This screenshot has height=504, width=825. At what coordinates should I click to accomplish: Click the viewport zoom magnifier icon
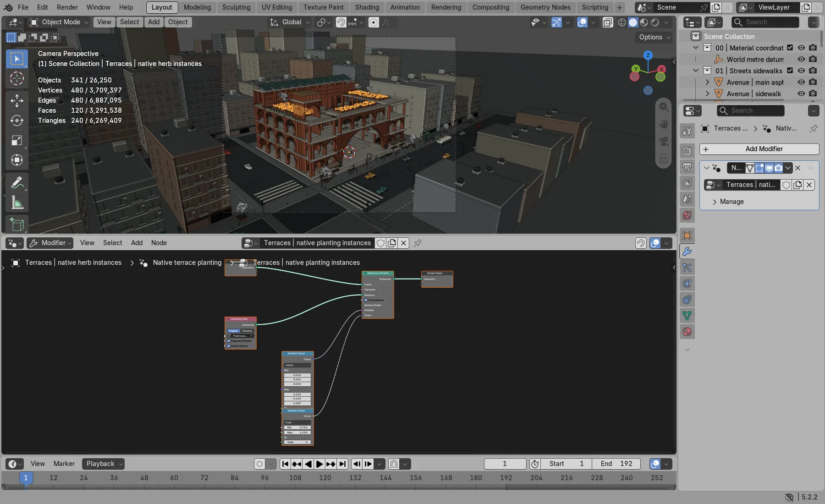coord(664,107)
